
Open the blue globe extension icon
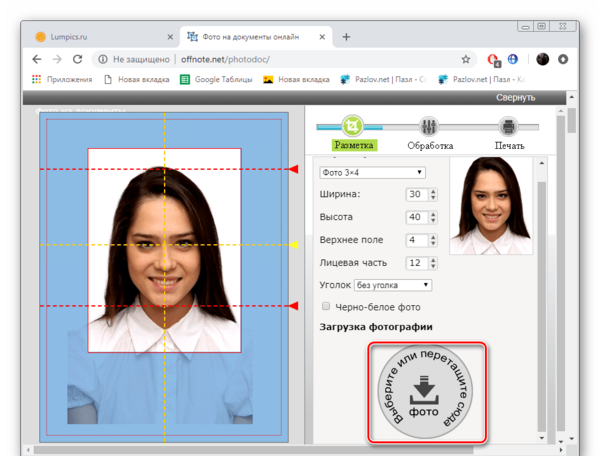click(x=513, y=59)
